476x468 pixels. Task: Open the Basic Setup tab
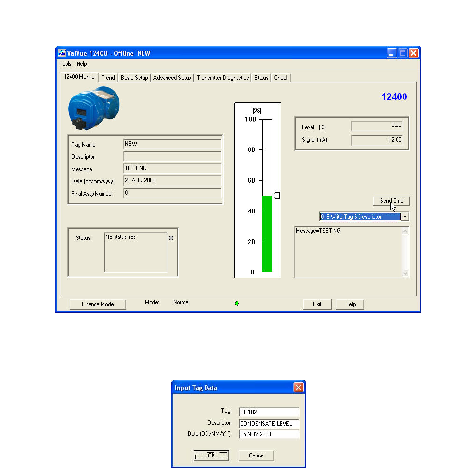click(135, 78)
